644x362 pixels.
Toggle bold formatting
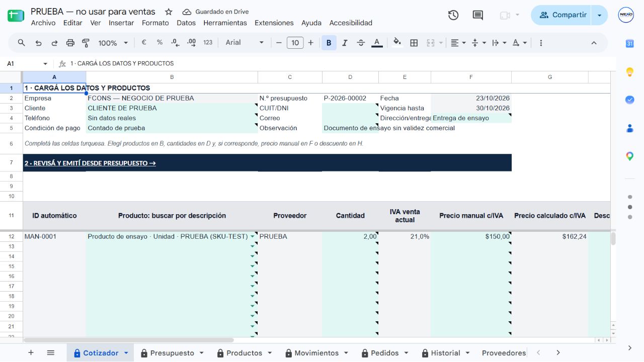pyautogui.click(x=329, y=43)
